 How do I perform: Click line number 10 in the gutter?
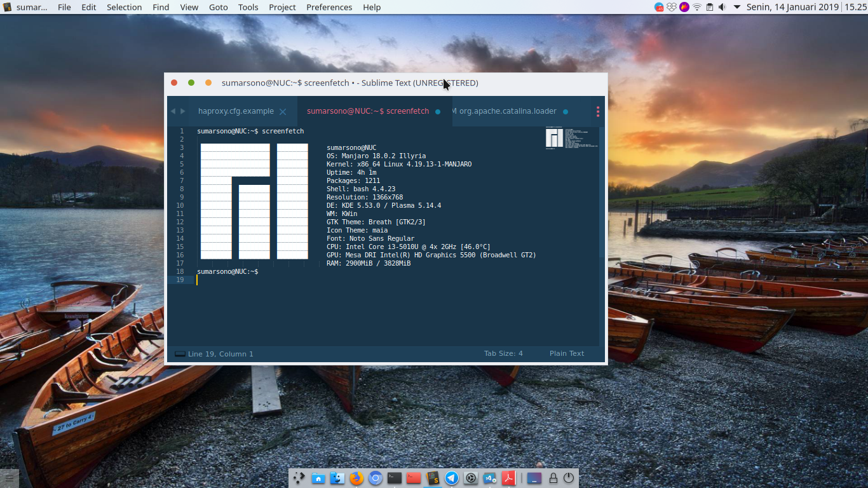click(x=181, y=206)
